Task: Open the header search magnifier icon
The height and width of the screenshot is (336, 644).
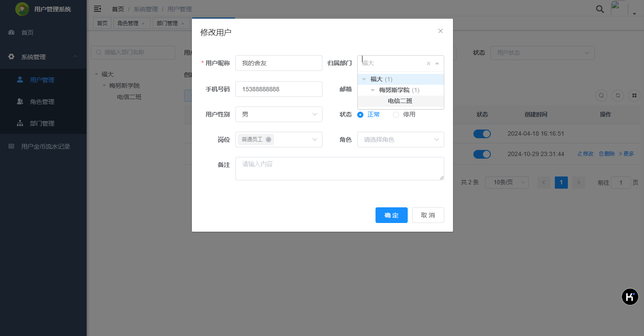Action: (600, 9)
